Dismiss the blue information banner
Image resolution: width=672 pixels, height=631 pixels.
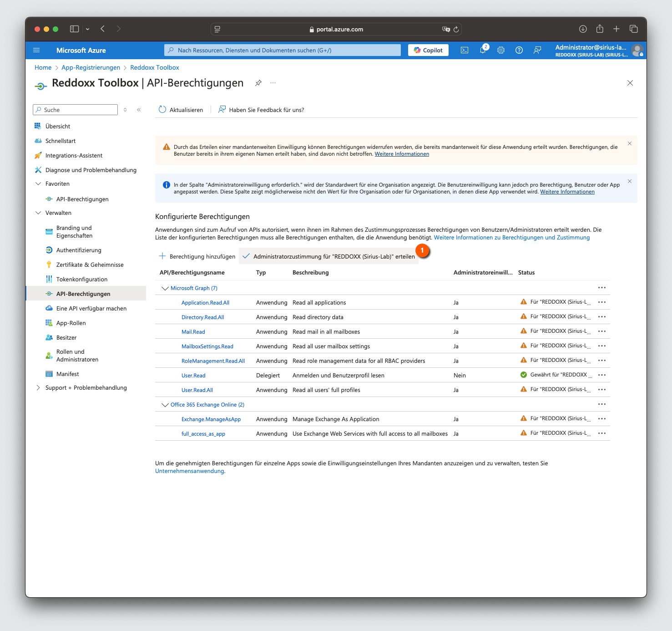click(630, 181)
